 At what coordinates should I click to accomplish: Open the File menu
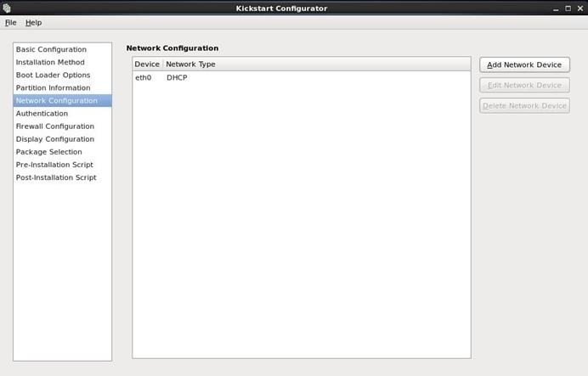coord(10,22)
